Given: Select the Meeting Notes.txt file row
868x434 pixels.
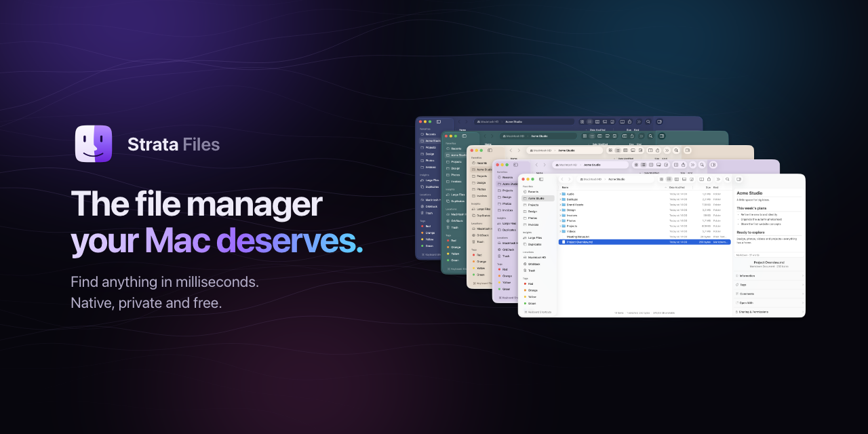Looking at the screenshot, I should click(x=644, y=237).
